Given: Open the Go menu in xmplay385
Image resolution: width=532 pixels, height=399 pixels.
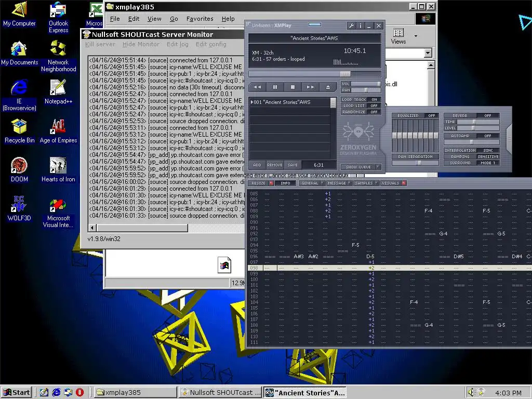Looking at the screenshot, I should click(174, 19).
